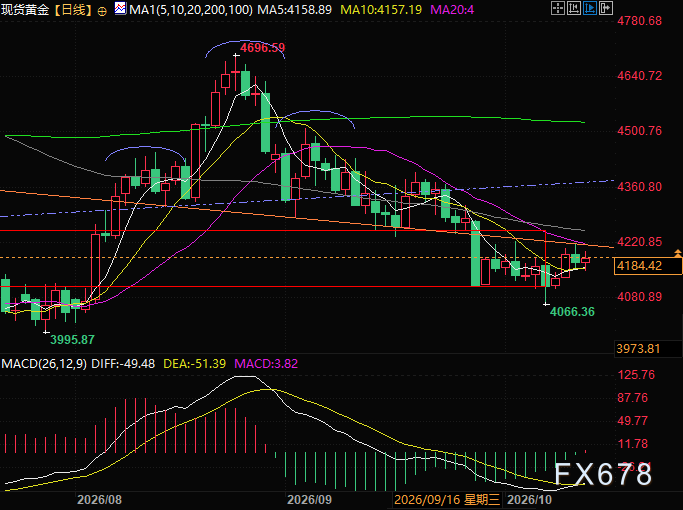
Task: Click the 4780.68 axis price level
Action: 639,21
